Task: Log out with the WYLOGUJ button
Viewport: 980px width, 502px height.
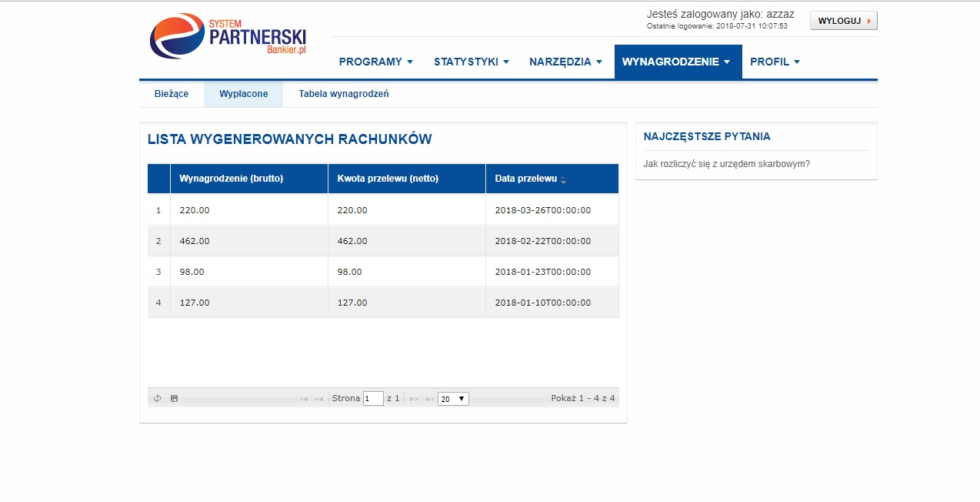Action: point(844,21)
